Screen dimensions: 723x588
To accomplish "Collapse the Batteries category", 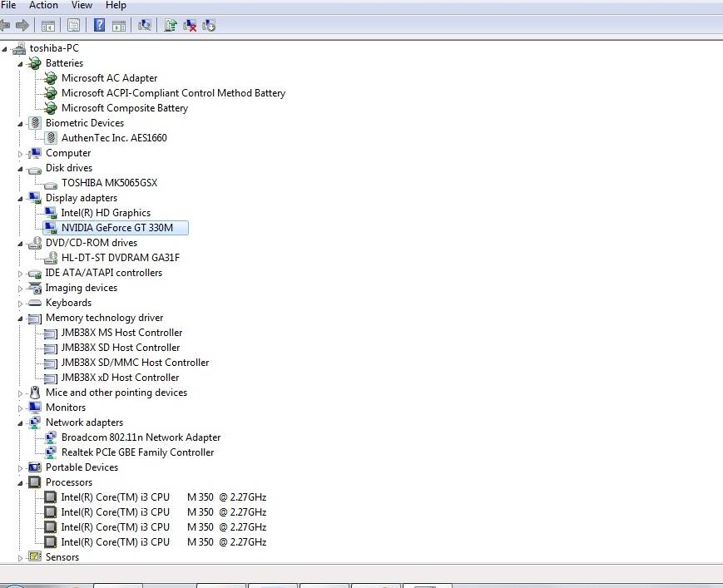I will tap(20, 64).
